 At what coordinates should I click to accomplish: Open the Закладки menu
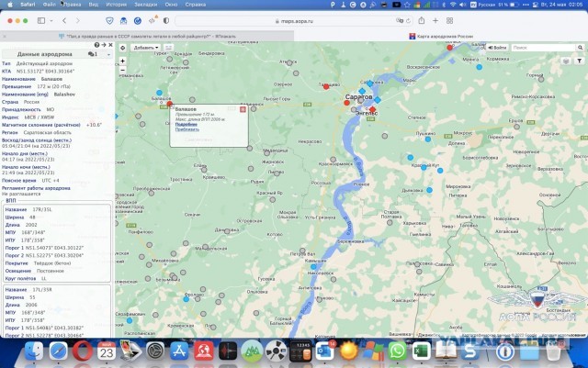pyautogui.click(x=145, y=5)
